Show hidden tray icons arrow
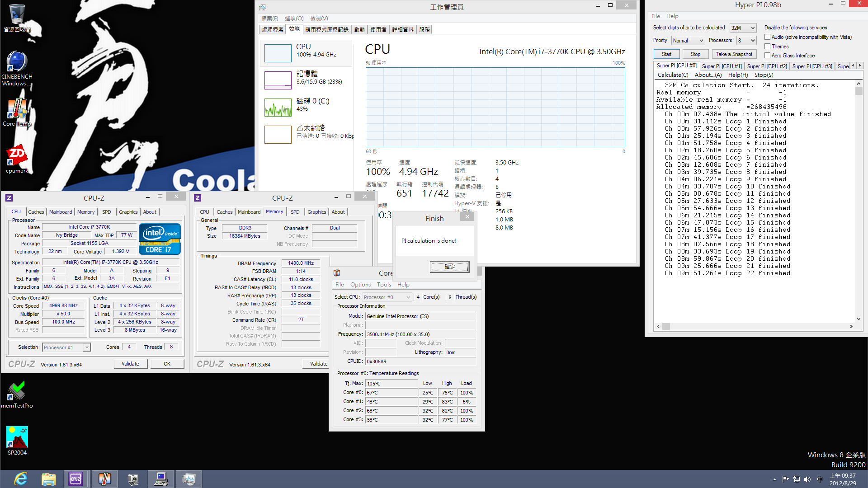This screenshot has width=868, height=488. click(775, 479)
